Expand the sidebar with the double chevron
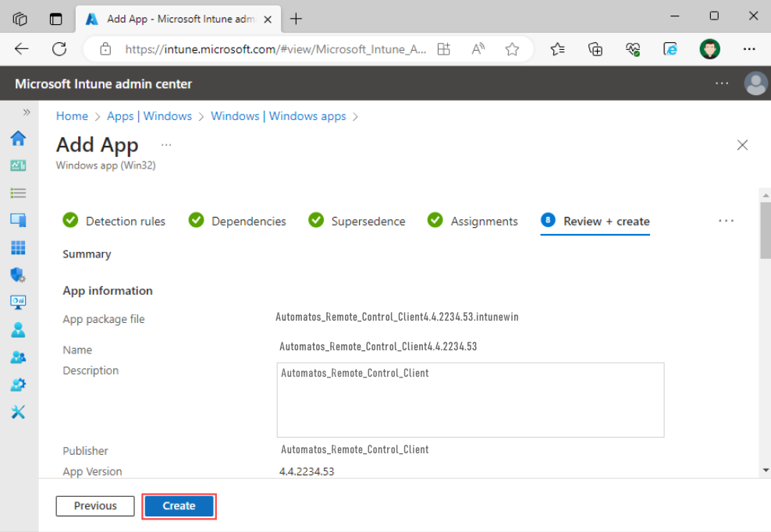The height and width of the screenshot is (532, 771). point(27,112)
